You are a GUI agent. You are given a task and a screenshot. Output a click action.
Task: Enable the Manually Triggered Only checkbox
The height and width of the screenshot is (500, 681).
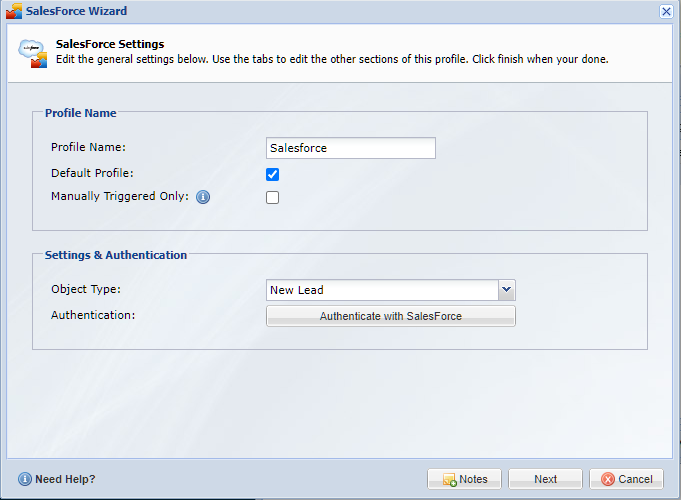point(272,197)
